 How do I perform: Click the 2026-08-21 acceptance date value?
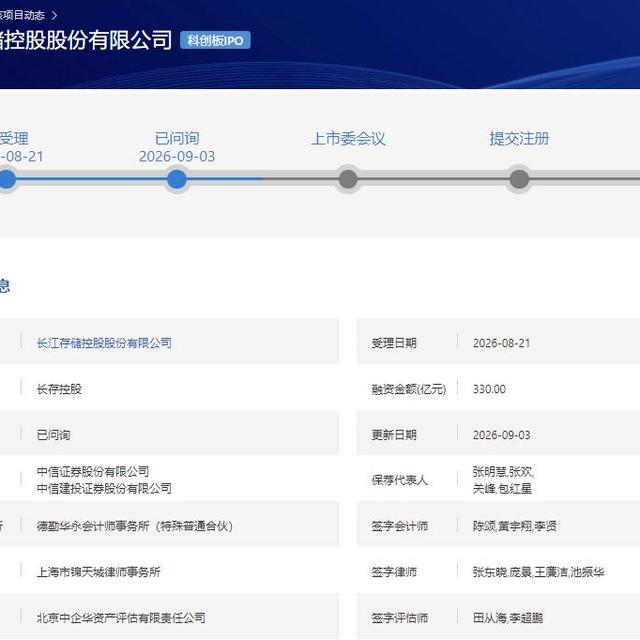point(502,343)
